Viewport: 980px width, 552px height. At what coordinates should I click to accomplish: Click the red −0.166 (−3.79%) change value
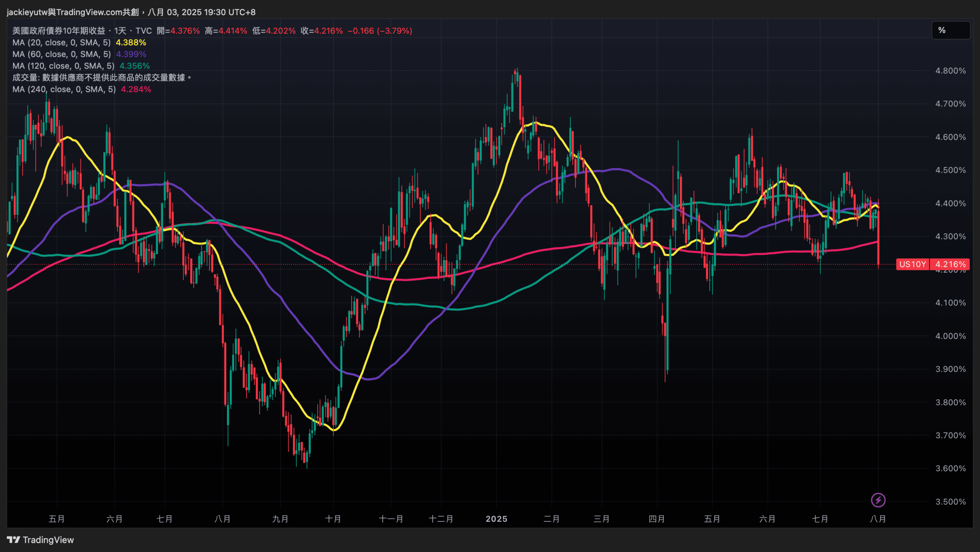(x=380, y=31)
